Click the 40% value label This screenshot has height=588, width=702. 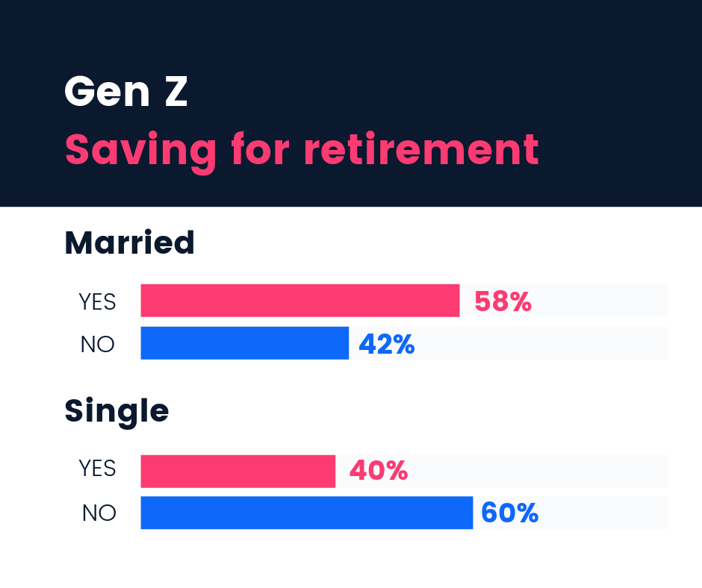click(379, 471)
